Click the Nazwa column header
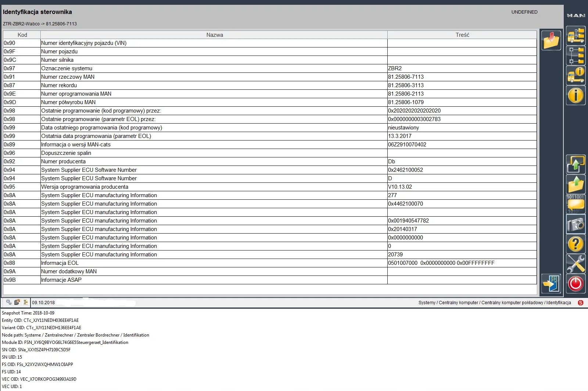The width and height of the screenshot is (588, 391). (214, 35)
